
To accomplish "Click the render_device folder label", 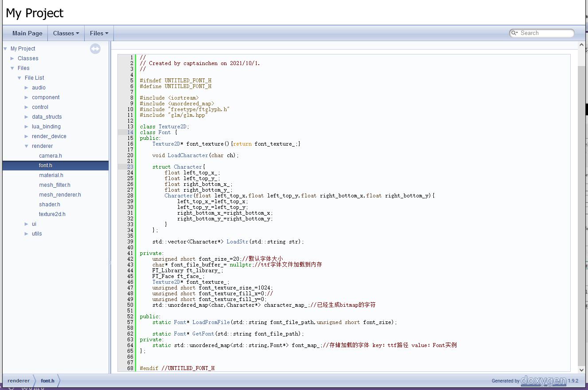I will click(49, 136).
